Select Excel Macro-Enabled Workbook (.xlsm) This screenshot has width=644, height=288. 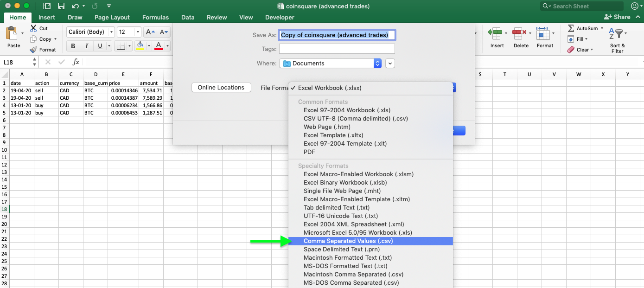(370, 174)
